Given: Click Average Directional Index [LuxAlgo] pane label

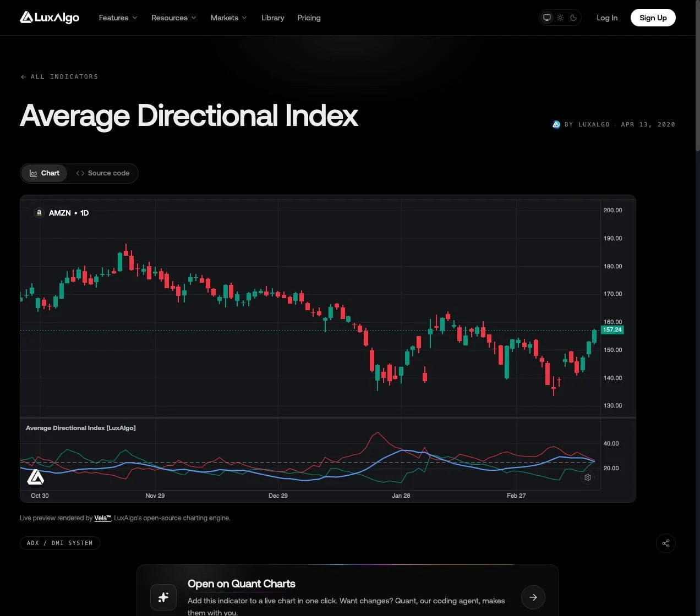Looking at the screenshot, I should pos(81,428).
